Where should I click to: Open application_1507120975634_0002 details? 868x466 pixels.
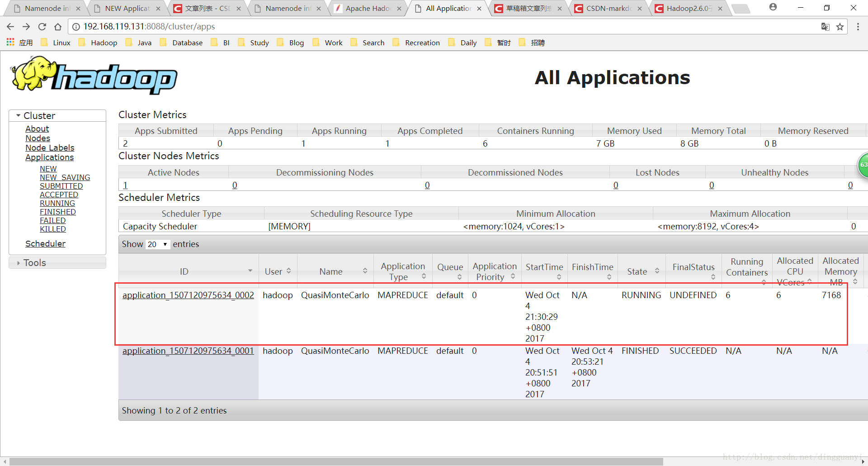point(188,295)
